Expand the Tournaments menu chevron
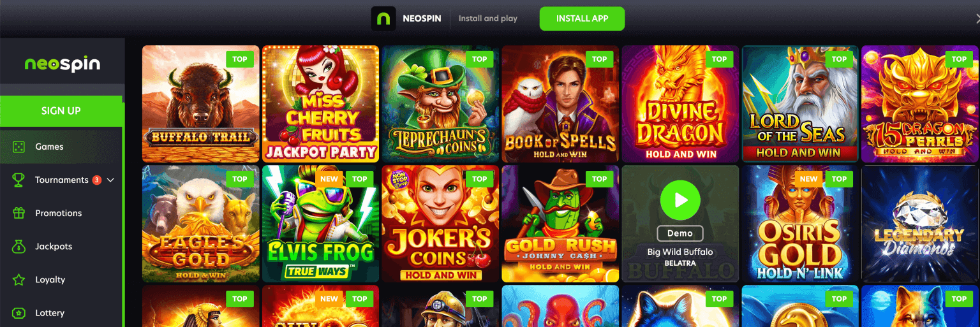The width and height of the screenshot is (980, 327). pos(110,180)
